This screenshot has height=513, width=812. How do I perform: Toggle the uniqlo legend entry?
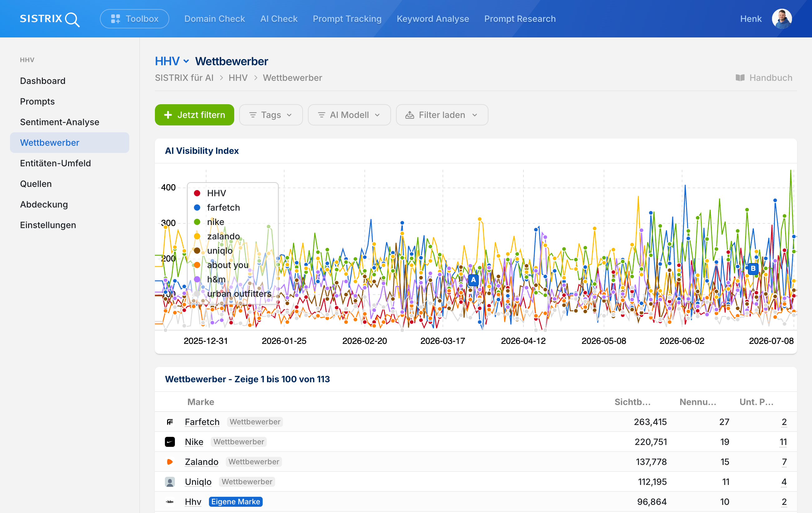[213, 251]
